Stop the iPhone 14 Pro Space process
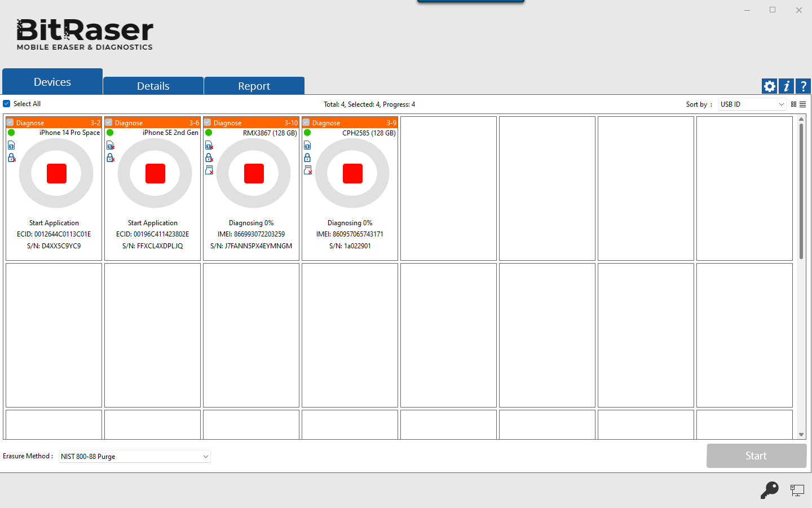The image size is (812, 508). 56,173
